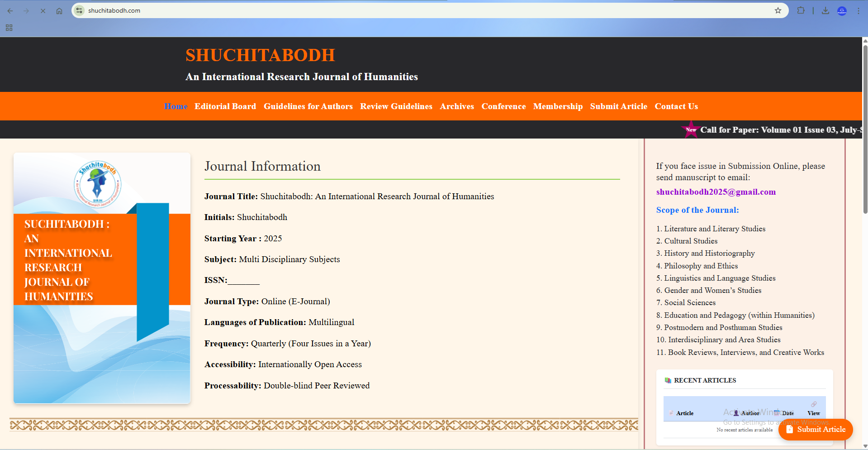The height and width of the screenshot is (450, 868).
Task: Stop page loading with X icon
Action: (43, 10)
